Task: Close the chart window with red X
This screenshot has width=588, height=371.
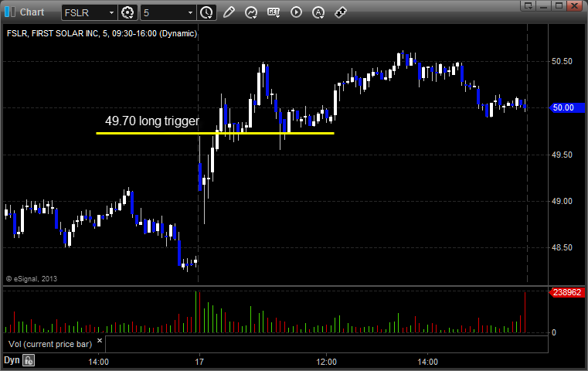Action: pyautogui.click(x=574, y=5)
